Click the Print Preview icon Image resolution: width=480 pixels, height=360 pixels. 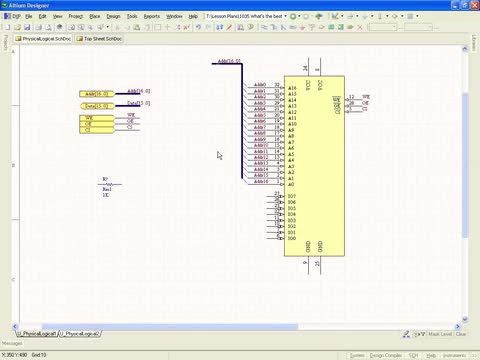point(48,27)
